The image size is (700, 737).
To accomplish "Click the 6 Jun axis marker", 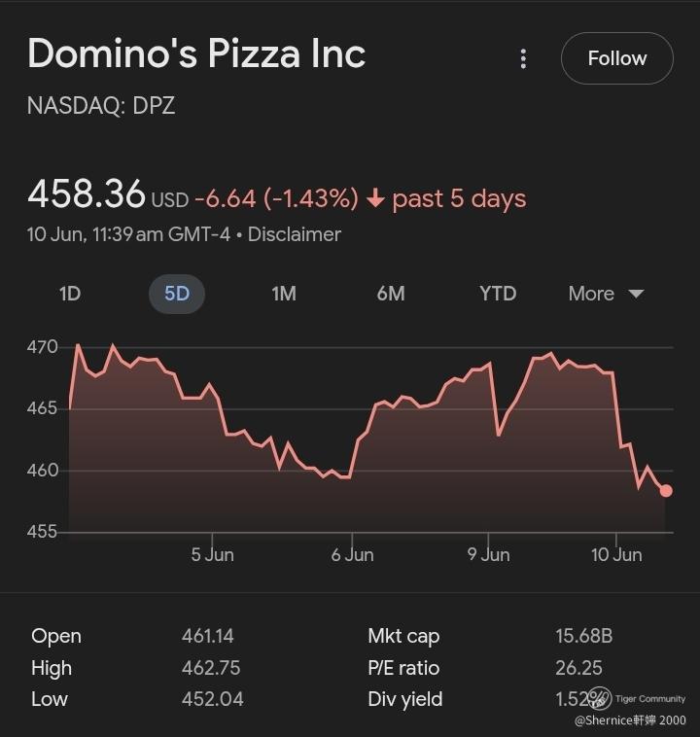I will coord(352,554).
